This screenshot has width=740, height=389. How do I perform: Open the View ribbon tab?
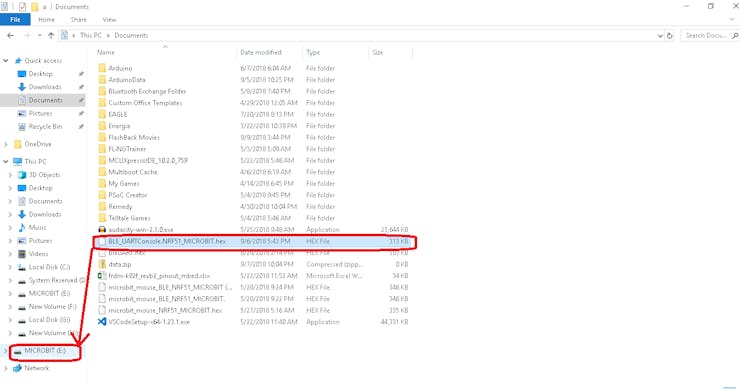[109, 19]
